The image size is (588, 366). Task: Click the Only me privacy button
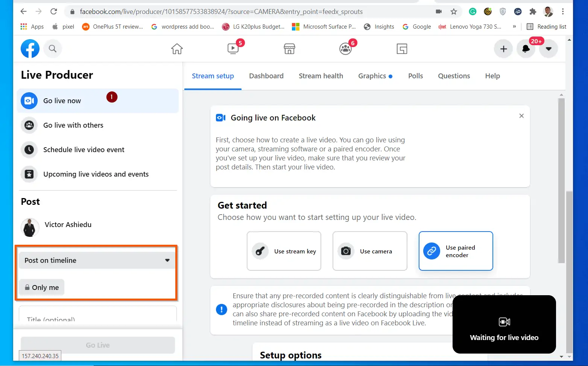click(42, 287)
